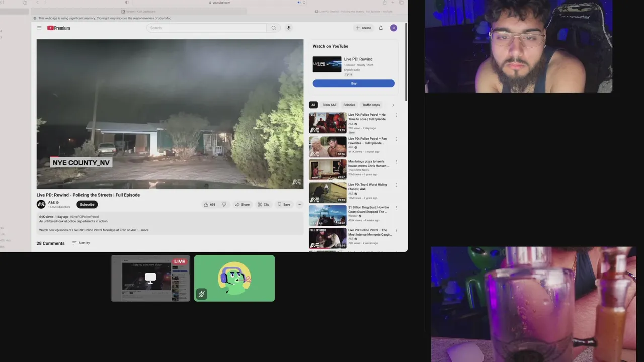Expand description with ...more
This screenshot has height=362, width=644.
pyautogui.click(x=144, y=230)
